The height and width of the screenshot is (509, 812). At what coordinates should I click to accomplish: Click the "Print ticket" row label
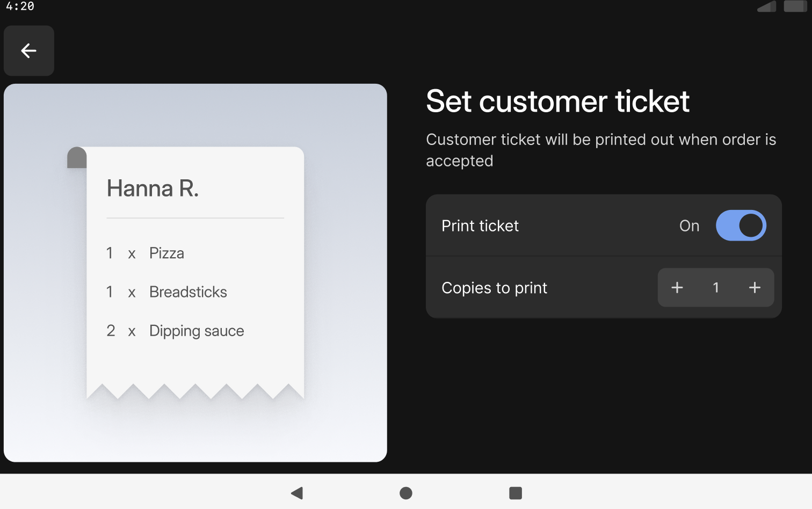pyautogui.click(x=480, y=226)
